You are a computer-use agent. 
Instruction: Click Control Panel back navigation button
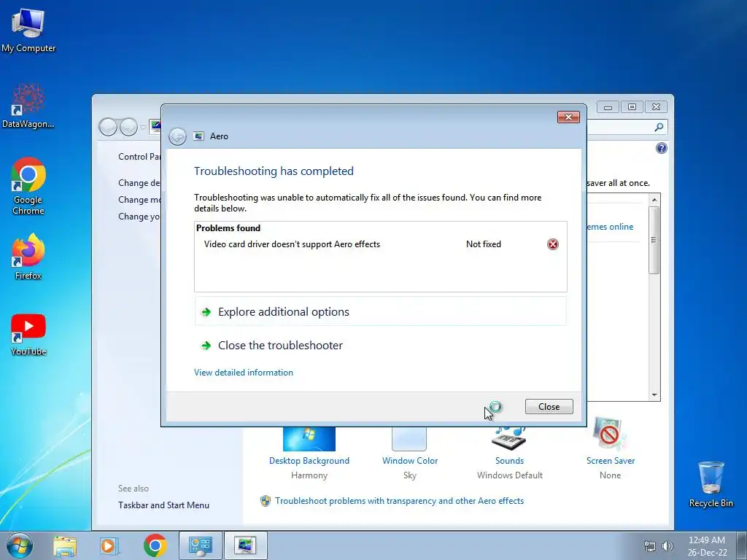(x=108, y=127)
